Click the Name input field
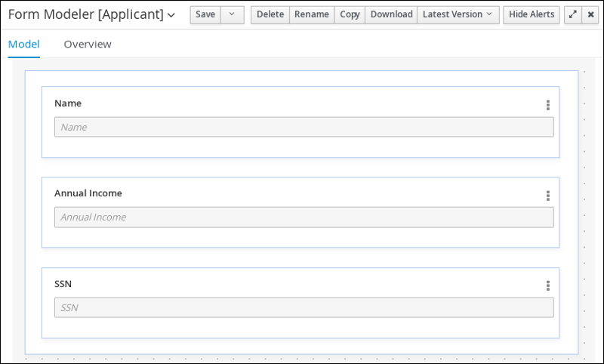 tap(304, 127)
